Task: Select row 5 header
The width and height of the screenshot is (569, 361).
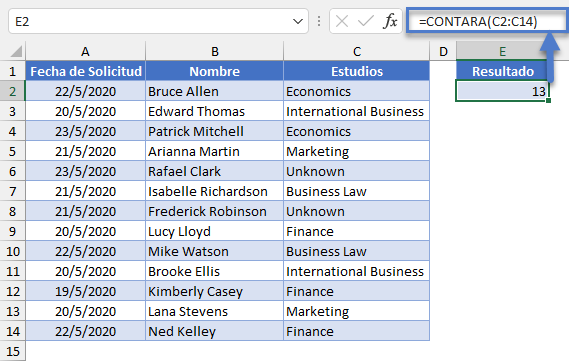Action: 13,151
